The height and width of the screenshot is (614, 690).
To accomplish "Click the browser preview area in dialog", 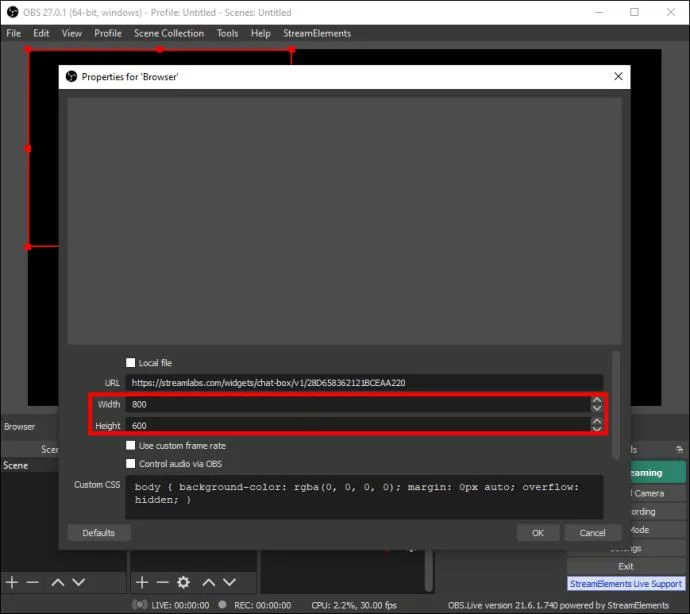I will pos(344,221).
